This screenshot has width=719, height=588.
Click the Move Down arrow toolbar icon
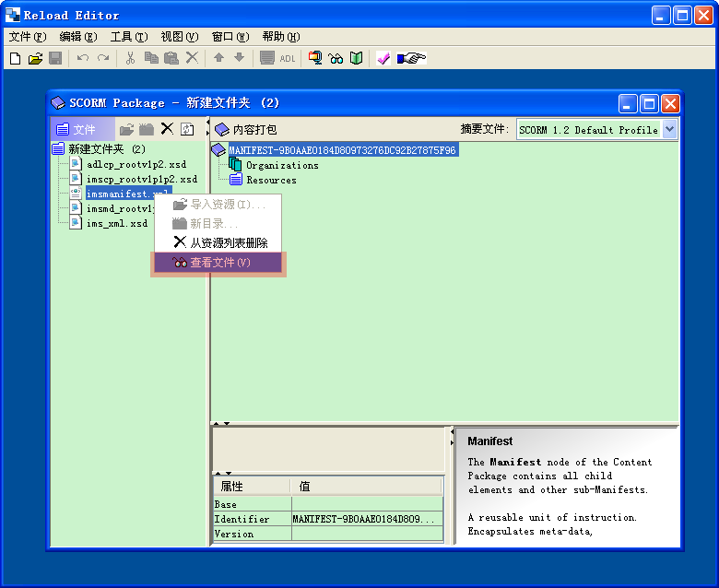coord(239,57)
